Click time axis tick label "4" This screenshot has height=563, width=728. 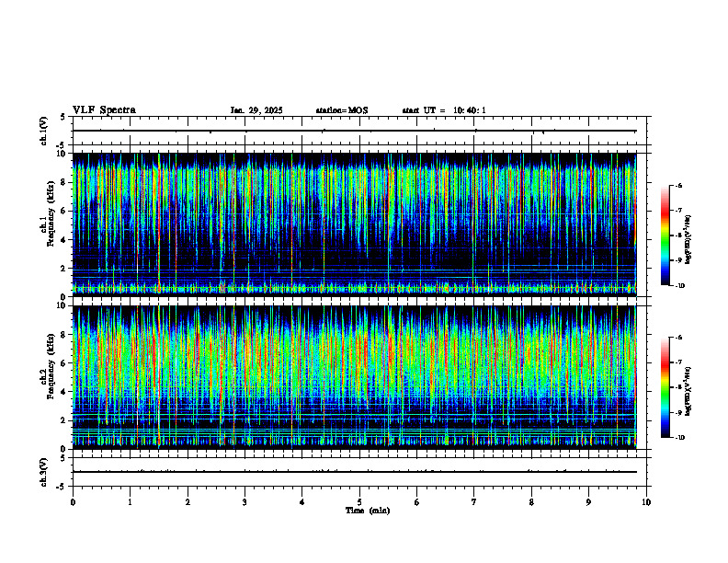pyautogui.click(x=302, y=502)
